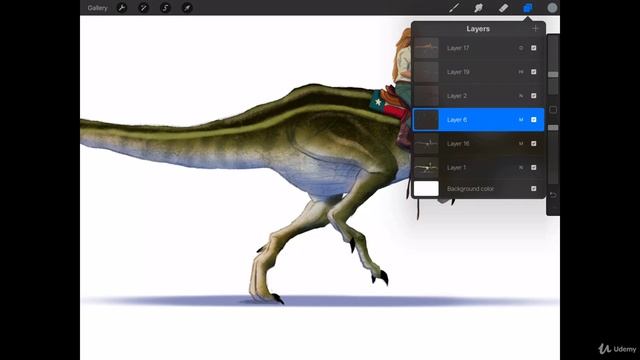Toggle visibility of Layer 16

533,144
